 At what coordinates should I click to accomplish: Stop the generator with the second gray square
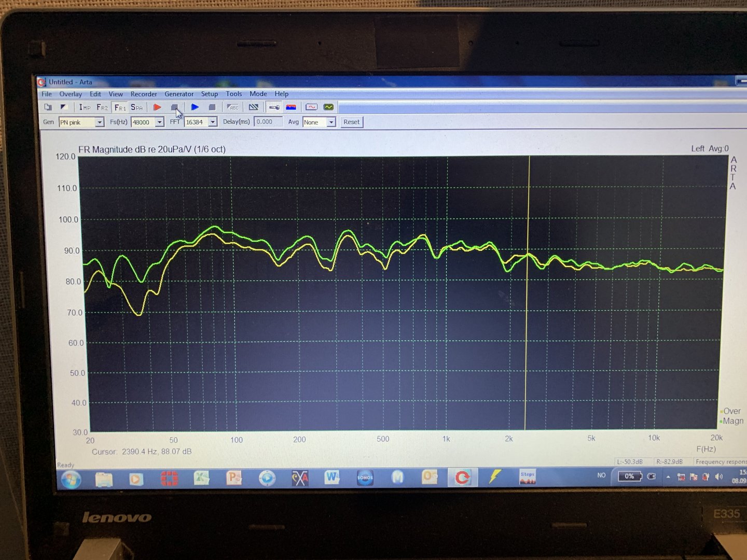click(212, 107)
